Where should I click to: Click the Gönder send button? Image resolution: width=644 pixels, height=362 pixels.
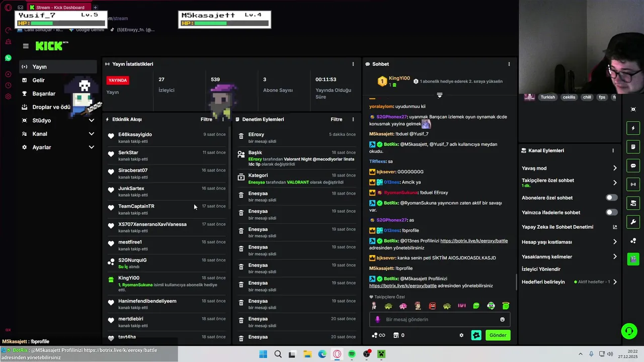pyautogui.click(x=498, y=335)
